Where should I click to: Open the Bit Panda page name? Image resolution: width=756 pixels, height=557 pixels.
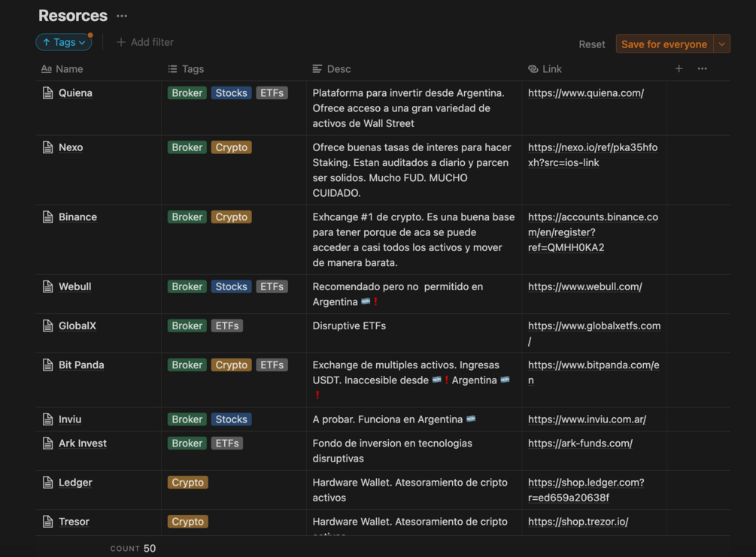[x=81, y=365]
